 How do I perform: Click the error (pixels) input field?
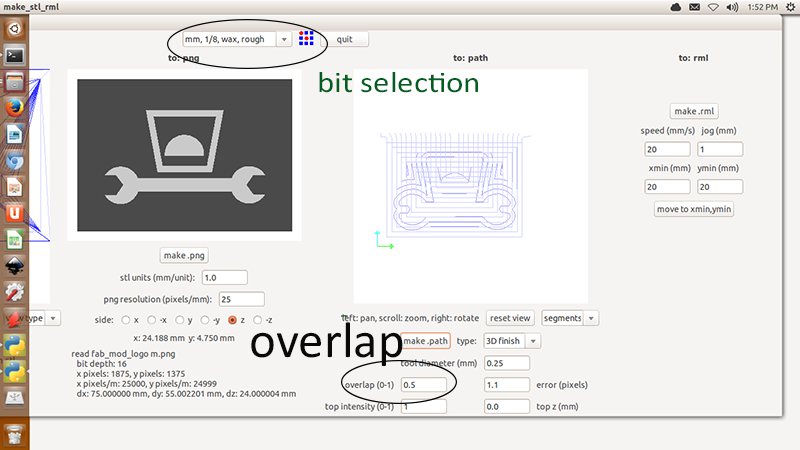point(507,385)
